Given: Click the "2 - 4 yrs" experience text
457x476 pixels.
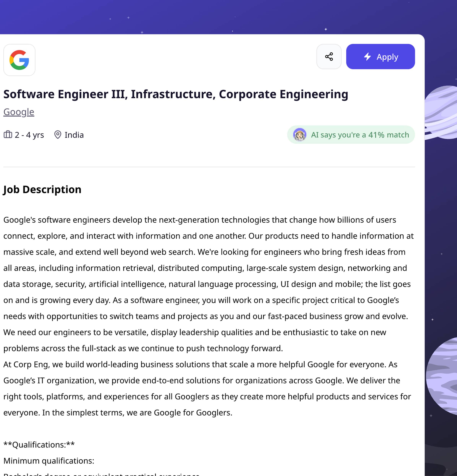Looking at the screenshot, I should click(x=29, y=135).
